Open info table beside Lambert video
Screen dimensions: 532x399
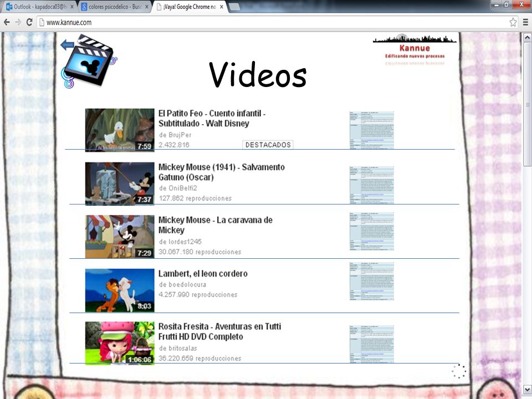click(x=372, y=282)
